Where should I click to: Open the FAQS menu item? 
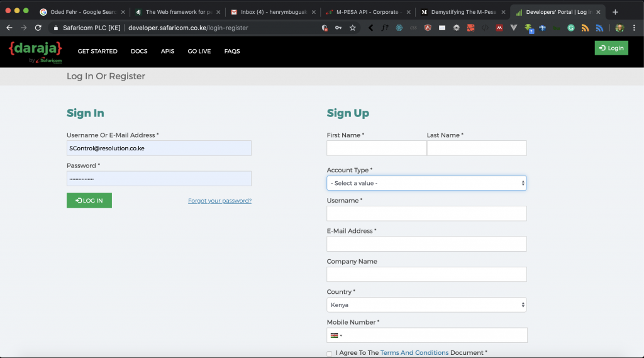pos(232,52)
